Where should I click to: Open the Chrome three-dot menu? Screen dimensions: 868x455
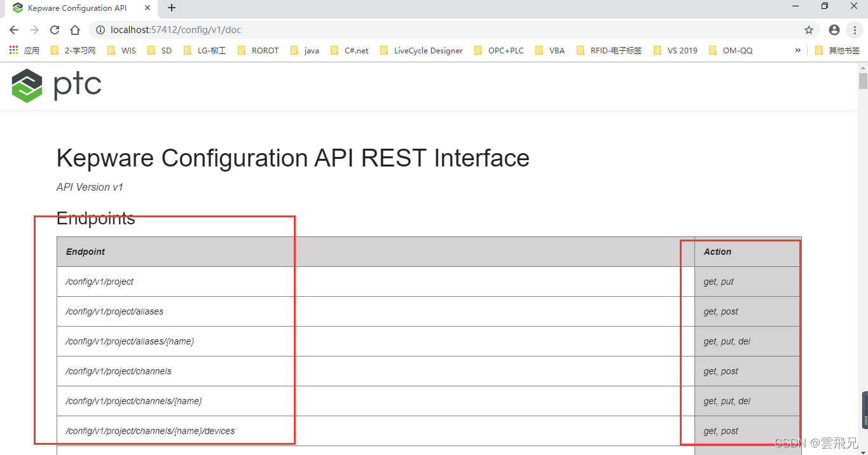(x=855, y=30)
